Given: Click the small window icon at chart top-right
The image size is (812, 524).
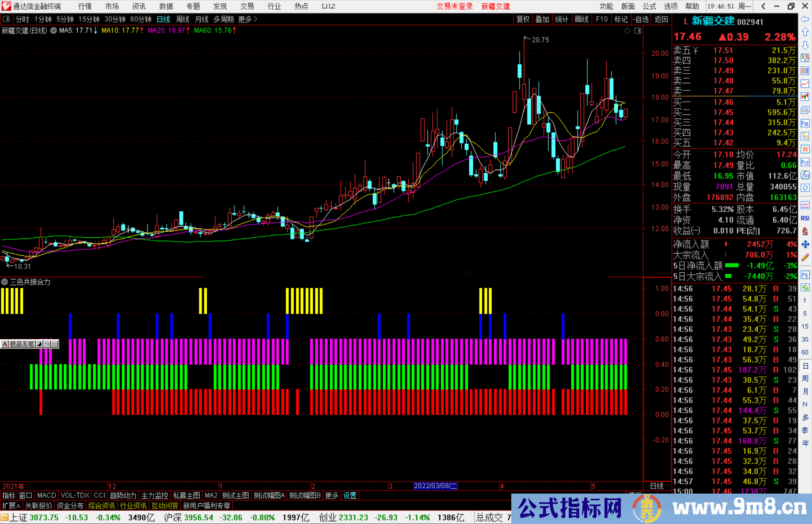Looking at the screenshot, I should (638, 31).
